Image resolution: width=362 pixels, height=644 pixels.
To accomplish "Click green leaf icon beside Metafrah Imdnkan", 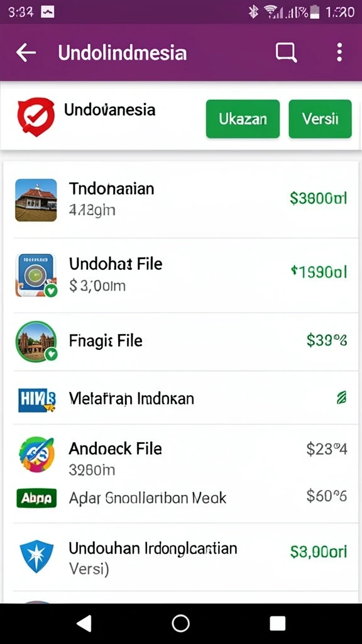I will pyautogui.click(x=341, y=397).
